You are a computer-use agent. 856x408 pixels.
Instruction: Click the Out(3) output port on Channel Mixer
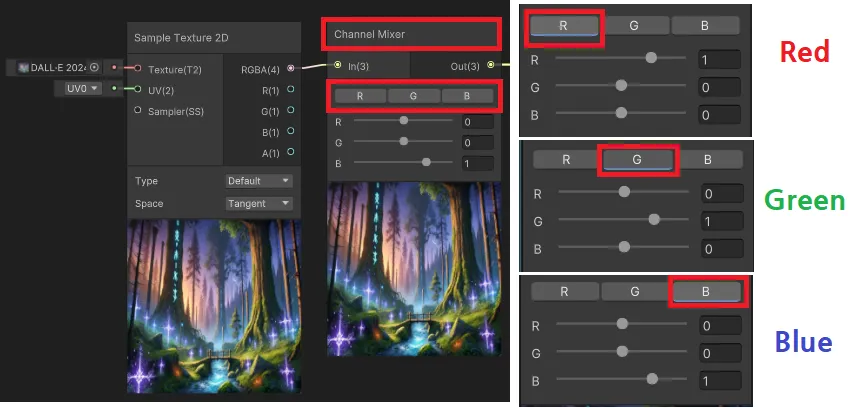[x=491, y=66]
